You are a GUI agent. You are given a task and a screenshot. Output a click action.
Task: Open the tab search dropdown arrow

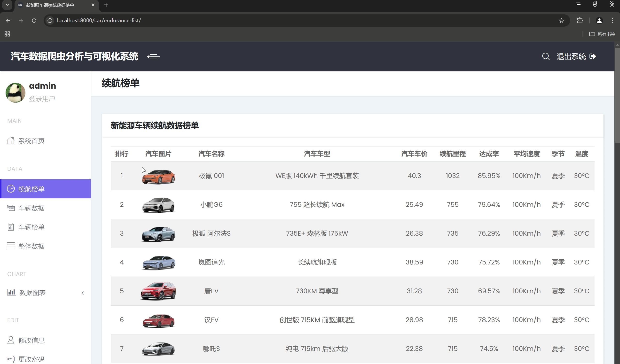(x=7, y=5)
